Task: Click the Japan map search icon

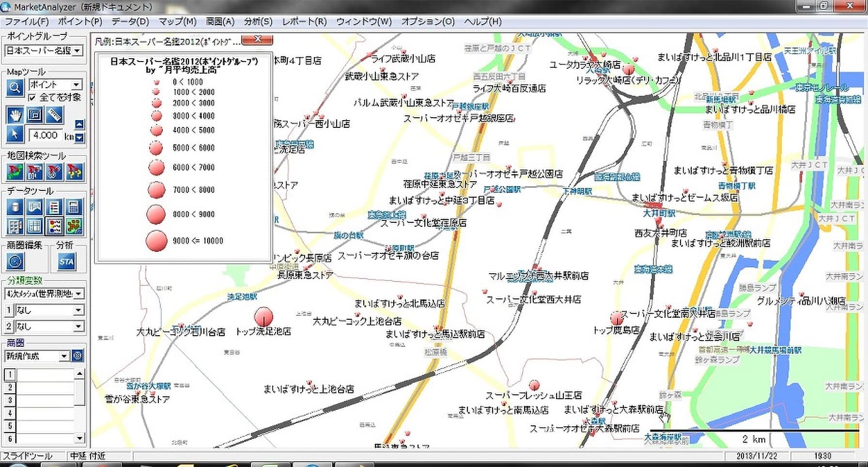Action: 15,171
